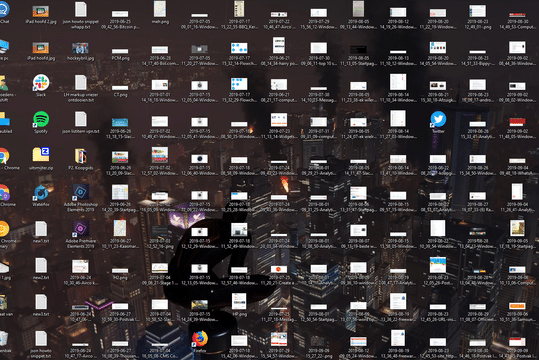This screenshot has height=360, width=539.
Task: Select the iPad hoofd 2.jpg image
Action: pyautogui.click(x=41, y=14)
